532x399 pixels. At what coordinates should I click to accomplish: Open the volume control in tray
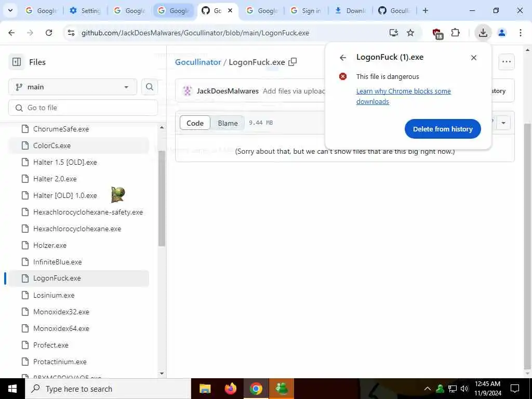coord(464,389)
